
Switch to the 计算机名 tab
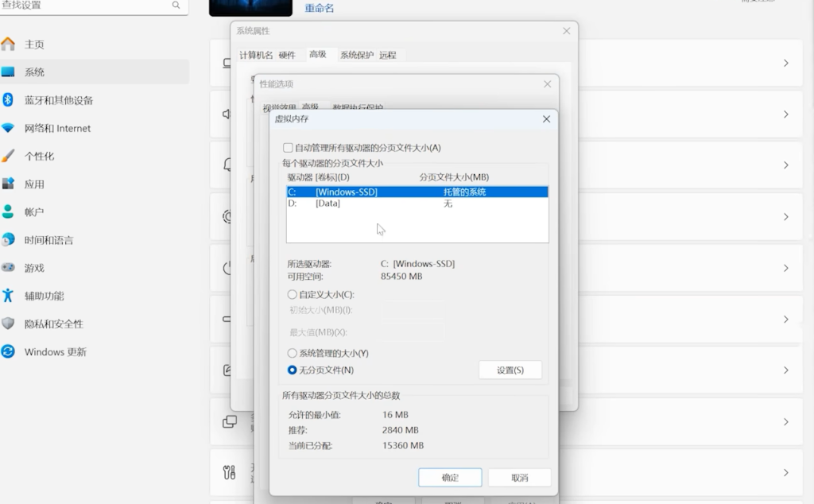(256, 55)
